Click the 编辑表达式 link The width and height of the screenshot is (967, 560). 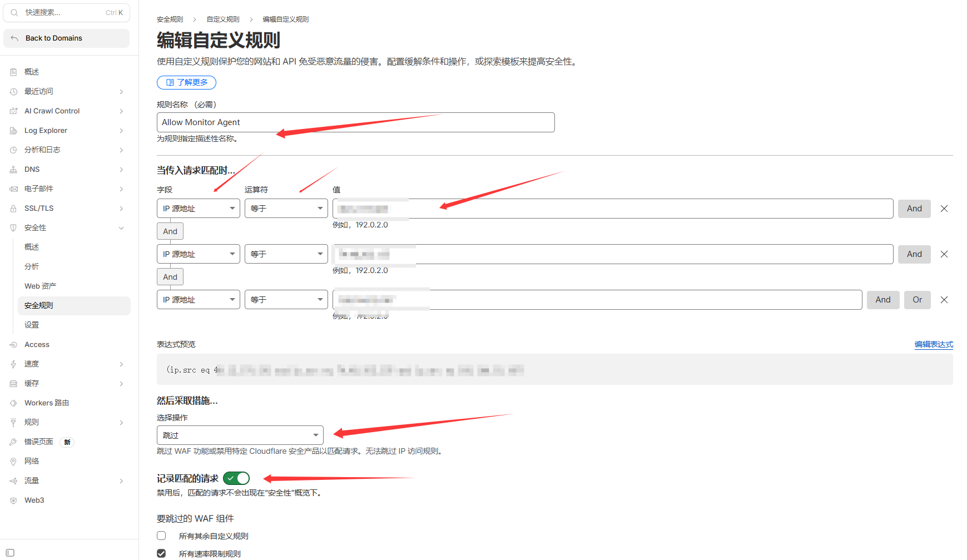click(934, 344)
